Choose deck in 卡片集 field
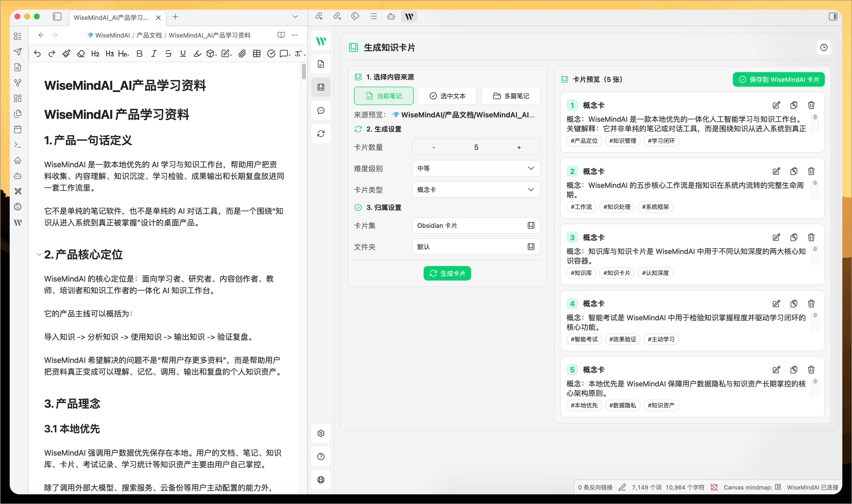852x504 pixels. tap(476, 226)
